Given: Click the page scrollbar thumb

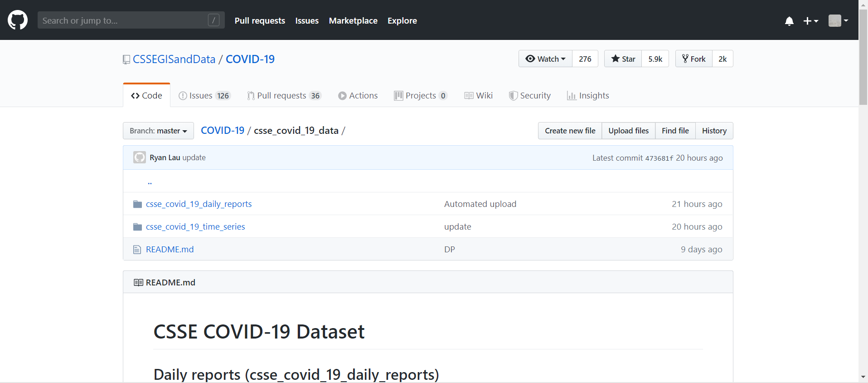Looking at the screenshot, I should (x=863, y=57).
